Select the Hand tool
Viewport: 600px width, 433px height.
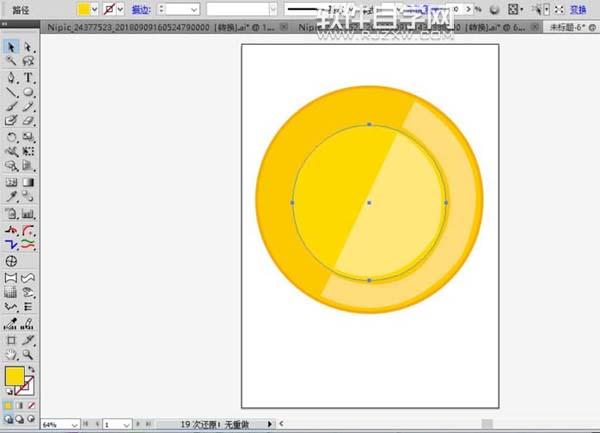pyautogui.click(x=11, y=355)
